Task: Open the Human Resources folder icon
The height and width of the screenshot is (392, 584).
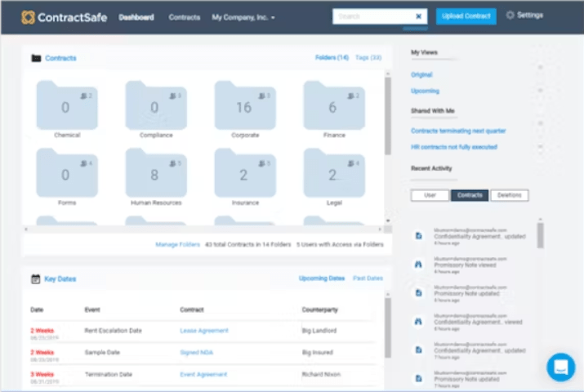Action: pyautogui.click(x=156, y=173)
